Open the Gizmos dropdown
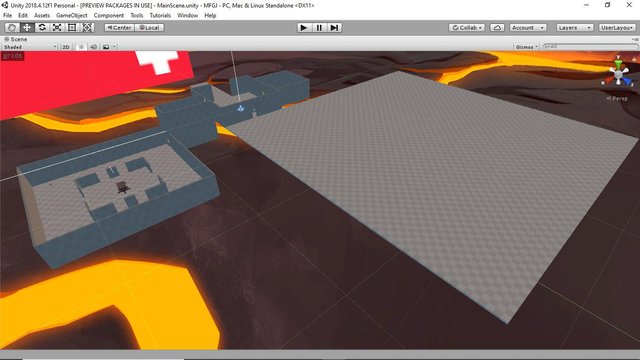 pos(527,47)
